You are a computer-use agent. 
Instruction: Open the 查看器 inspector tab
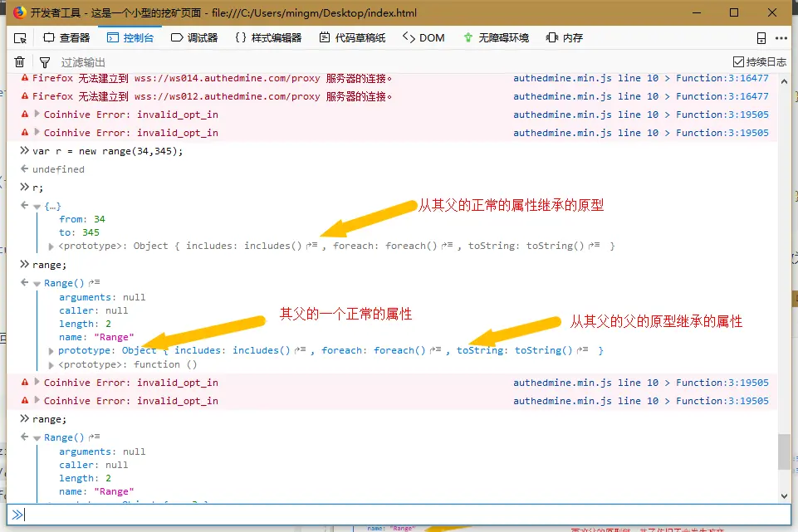[66, 38]
